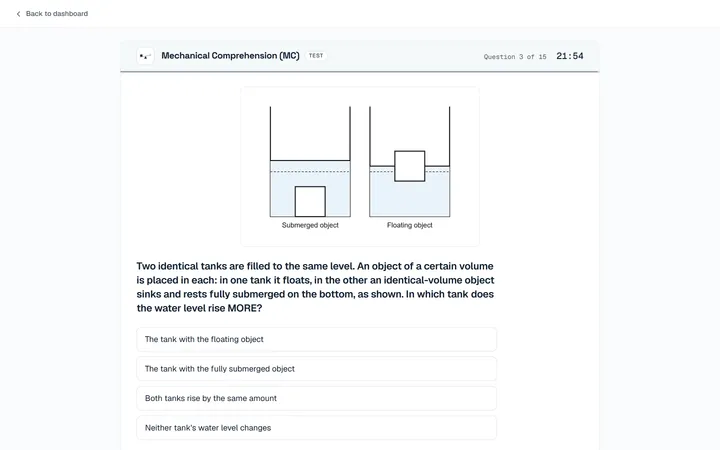Select 'The tank with the floating object'
The height and width of the screenshot is (450, 720).
[316, 339]
